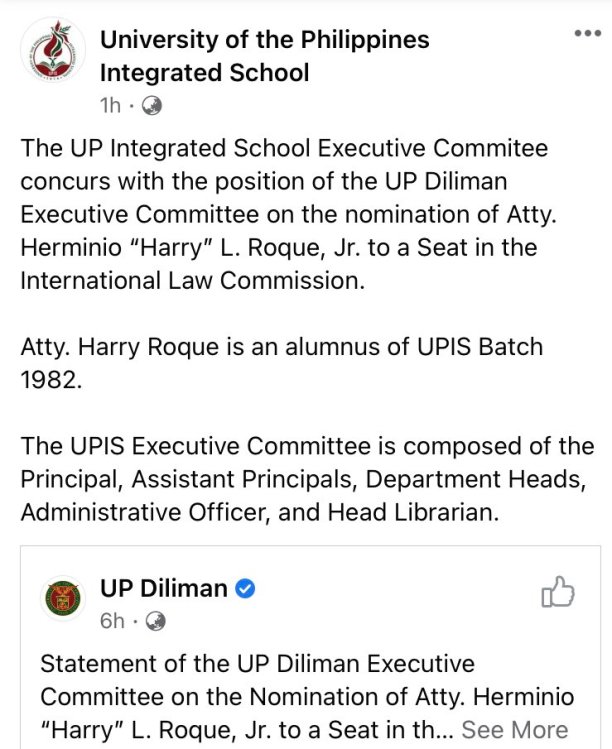This screenshot has height=749, width=612.
Task: Click UP Diliman's blue verified badge
Action: [x=244, y=589]
